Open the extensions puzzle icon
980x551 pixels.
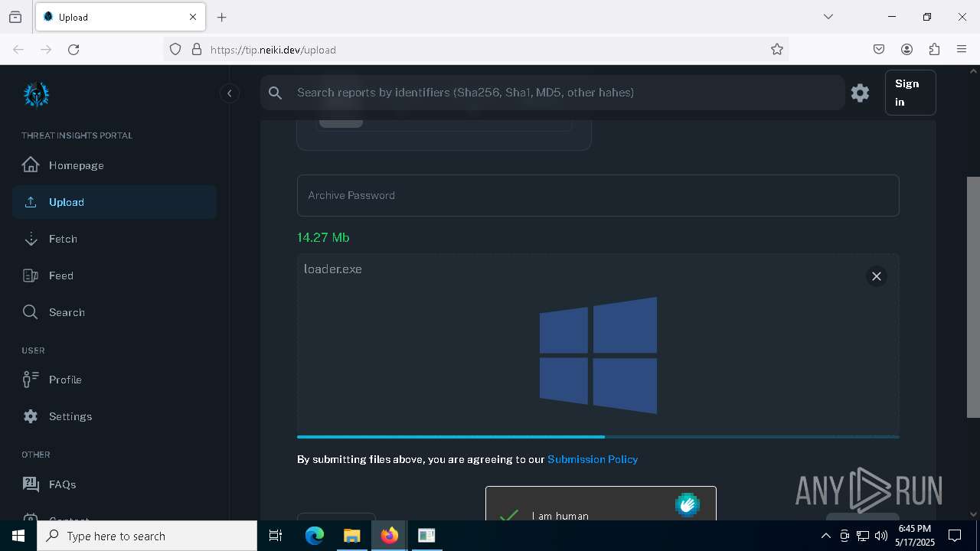934,49
